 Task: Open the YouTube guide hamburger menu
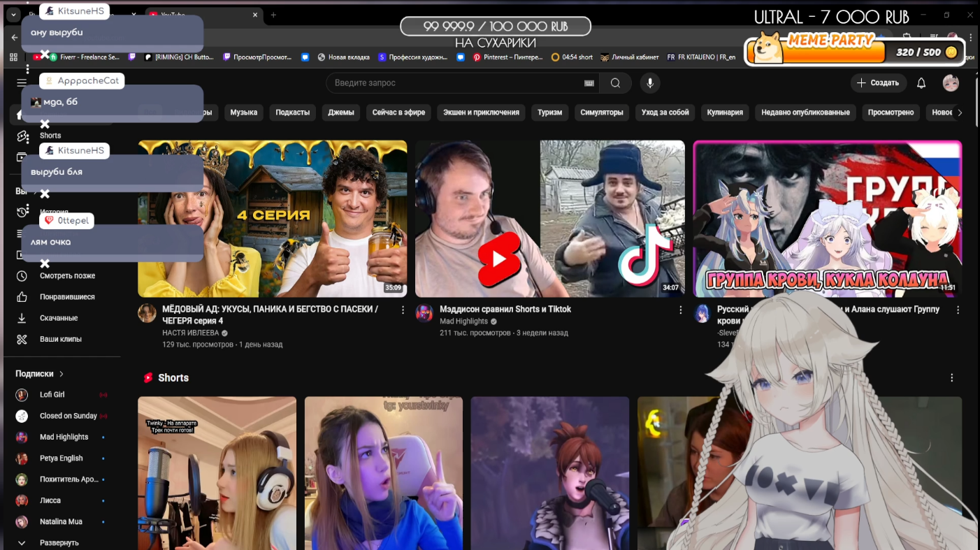22,82
